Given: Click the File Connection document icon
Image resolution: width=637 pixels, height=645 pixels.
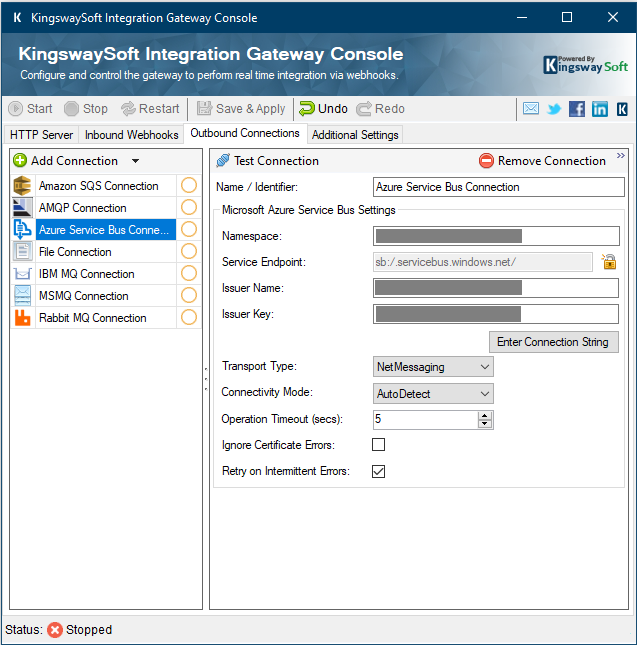Looking at the screenshot, I should click(x=23, y=251).
